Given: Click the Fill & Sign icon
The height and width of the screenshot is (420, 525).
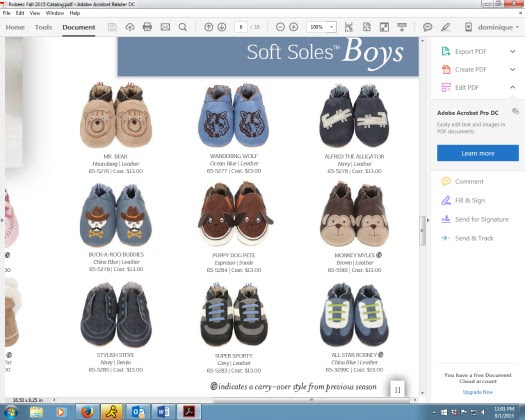Looking at the screenshot, I should pos(446,201).
